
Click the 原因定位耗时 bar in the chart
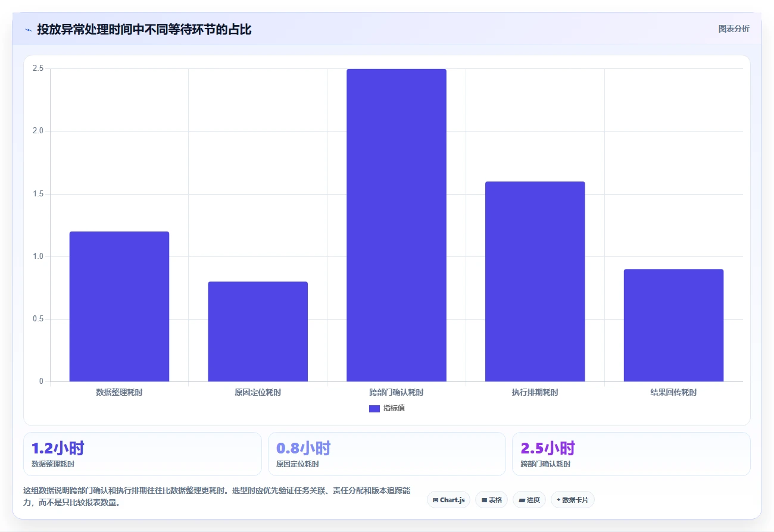tap(258, 331)
